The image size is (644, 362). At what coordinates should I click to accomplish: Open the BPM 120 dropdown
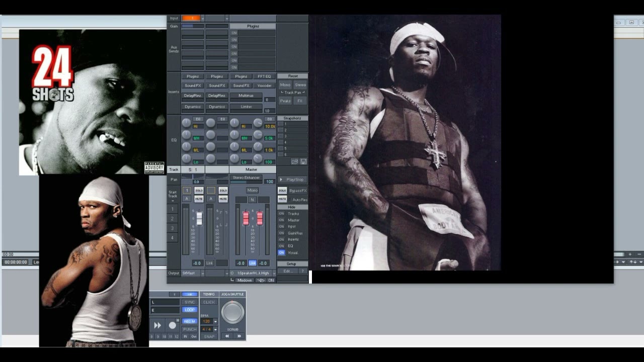click(x=215, y=321)
